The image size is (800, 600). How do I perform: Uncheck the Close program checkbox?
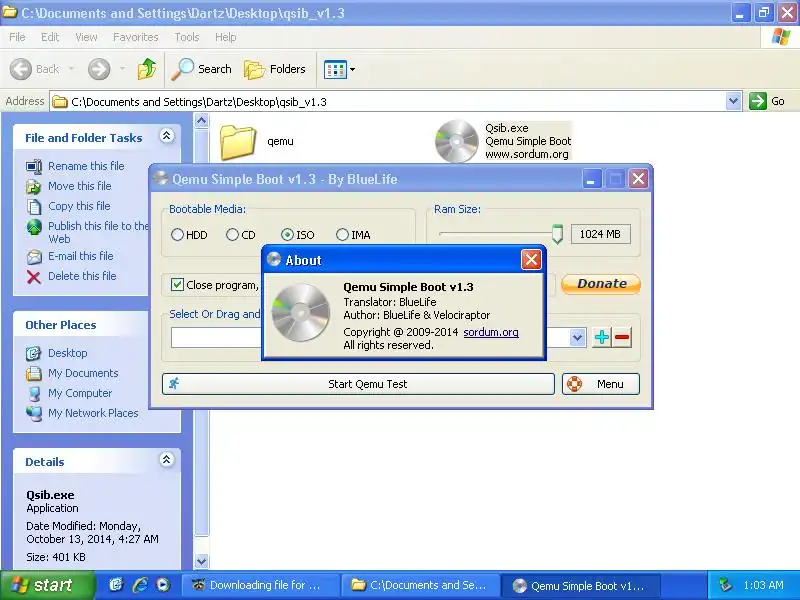coord(177,285)
